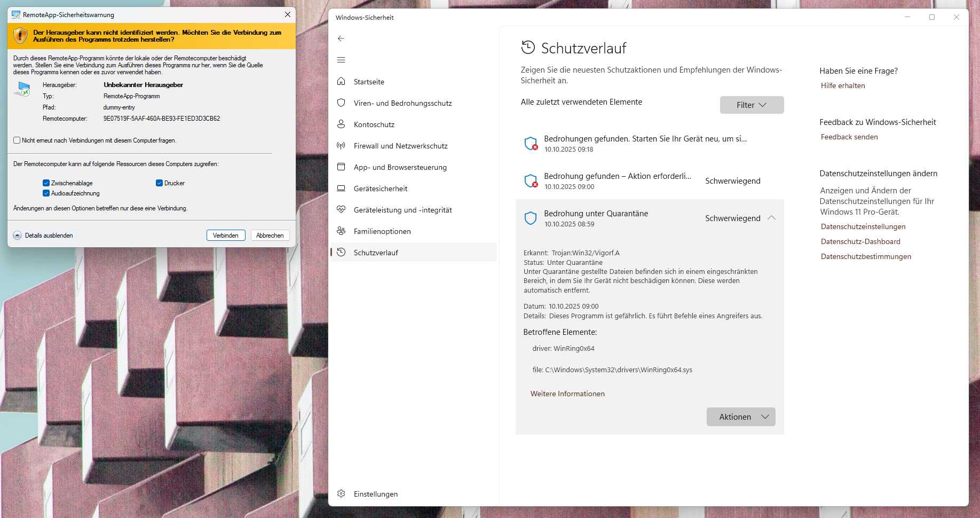The image size is (980, 518).
Task: Click the Schutzverlauf history clock icon in sidebar
Action: (x=341, y=252)
